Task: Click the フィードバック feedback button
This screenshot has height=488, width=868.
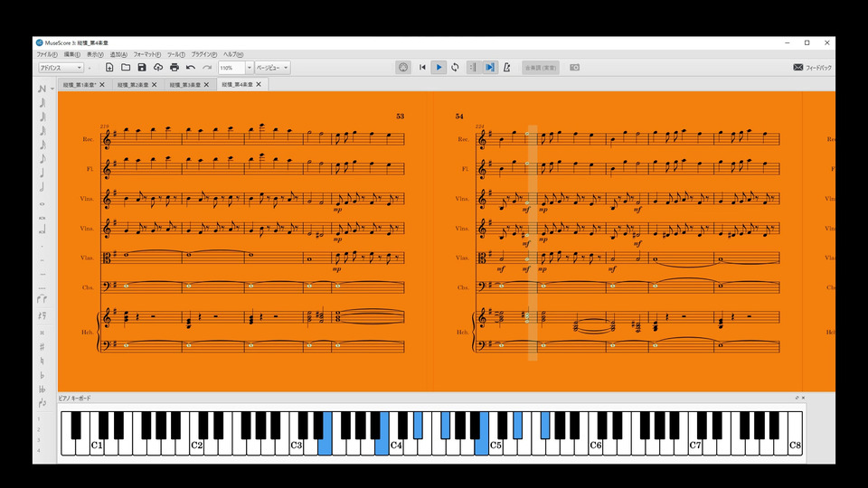Action: pos(812,68)
